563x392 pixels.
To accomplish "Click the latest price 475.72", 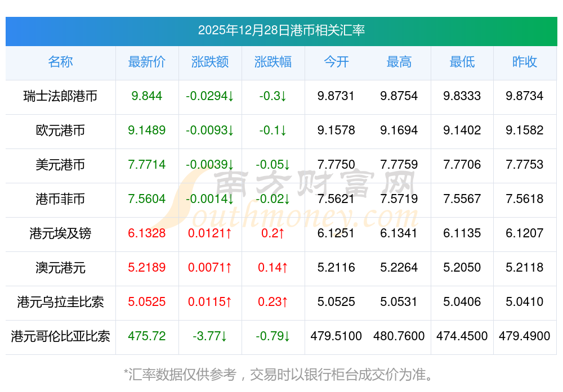I will (146, 336).
